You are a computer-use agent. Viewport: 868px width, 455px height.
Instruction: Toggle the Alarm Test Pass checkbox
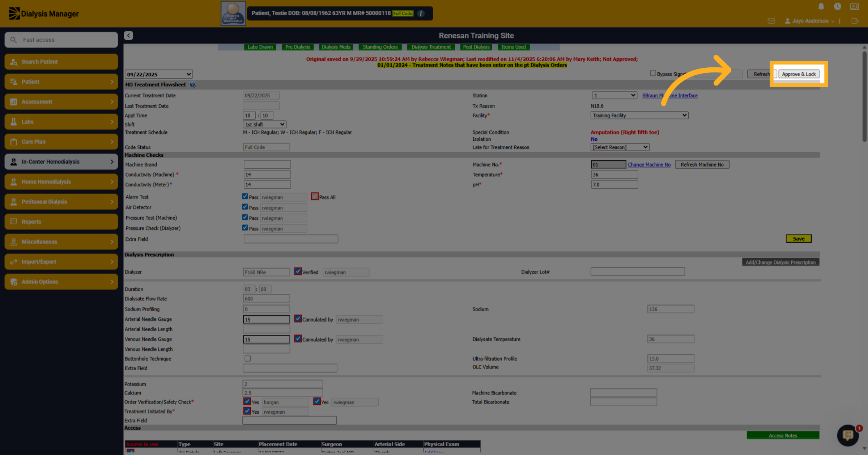245,197
